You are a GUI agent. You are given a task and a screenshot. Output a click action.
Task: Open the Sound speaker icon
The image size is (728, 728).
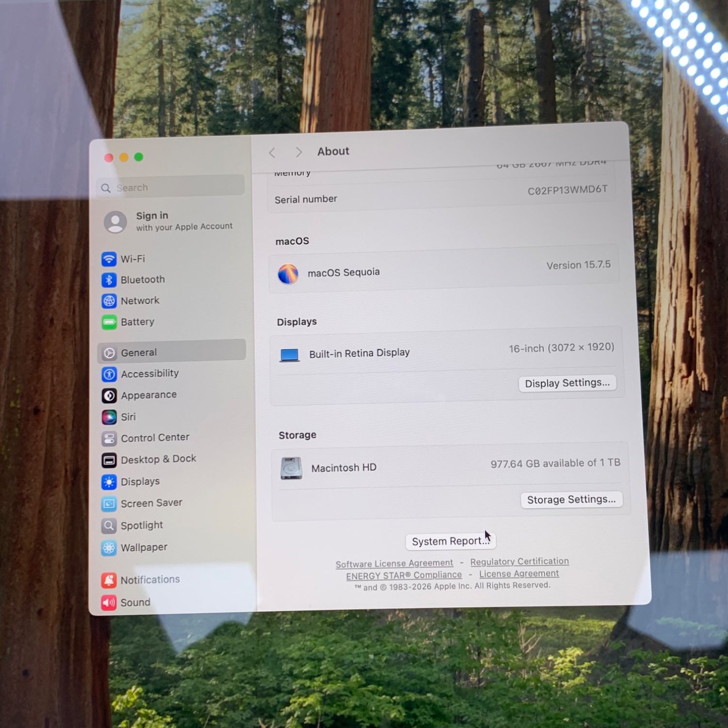(109, 603)
